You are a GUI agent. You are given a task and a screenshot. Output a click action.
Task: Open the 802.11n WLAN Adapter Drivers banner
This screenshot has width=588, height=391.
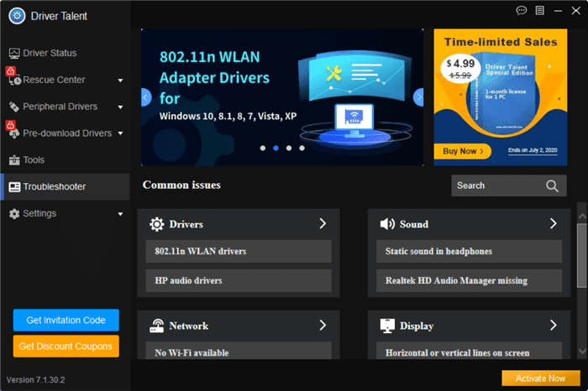coord(282,97)
